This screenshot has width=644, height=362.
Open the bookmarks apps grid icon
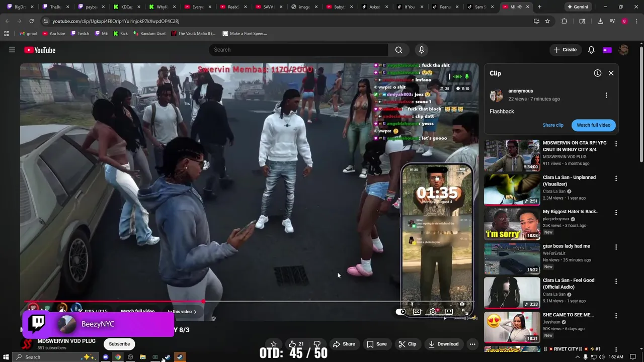tap(7, 33)
